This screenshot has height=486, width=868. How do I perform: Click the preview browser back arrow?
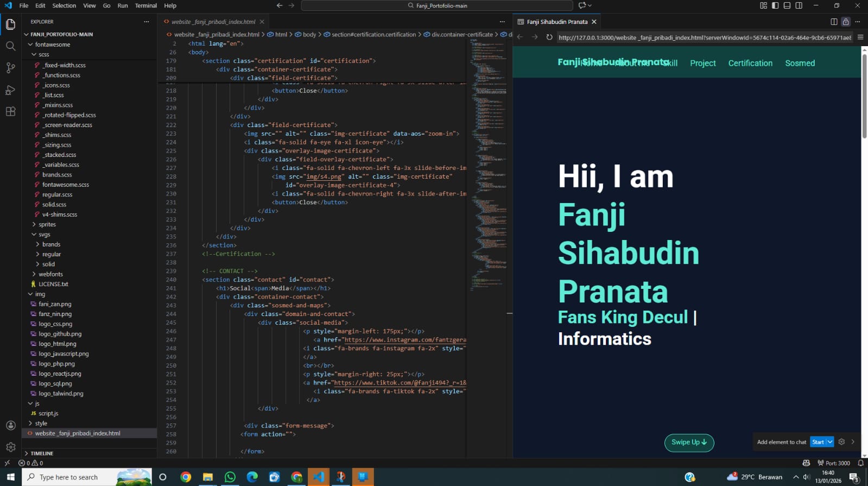[x=519, y=37]
